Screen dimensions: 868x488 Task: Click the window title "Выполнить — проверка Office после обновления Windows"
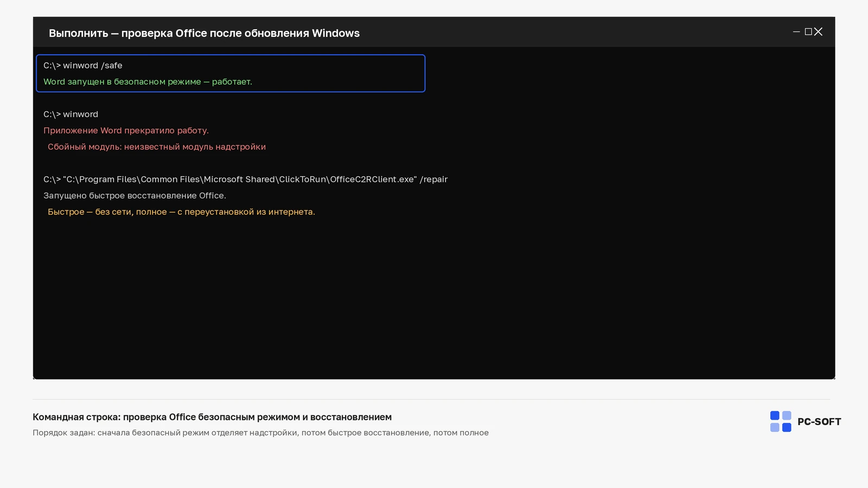(x=204, y=33)
